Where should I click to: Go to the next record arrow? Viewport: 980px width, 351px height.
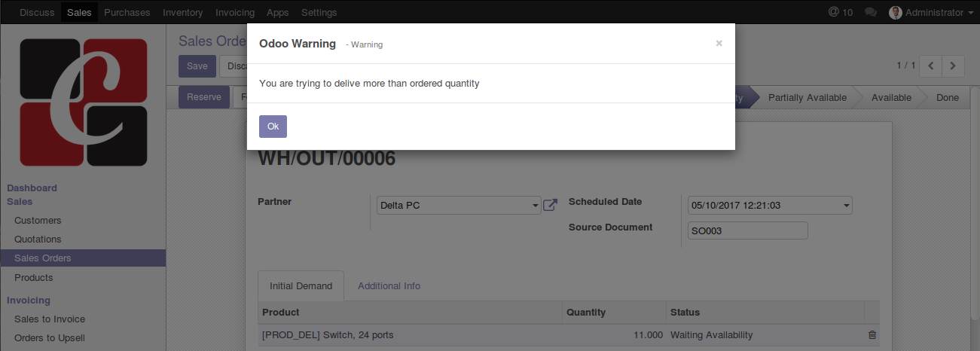point(954,66)
